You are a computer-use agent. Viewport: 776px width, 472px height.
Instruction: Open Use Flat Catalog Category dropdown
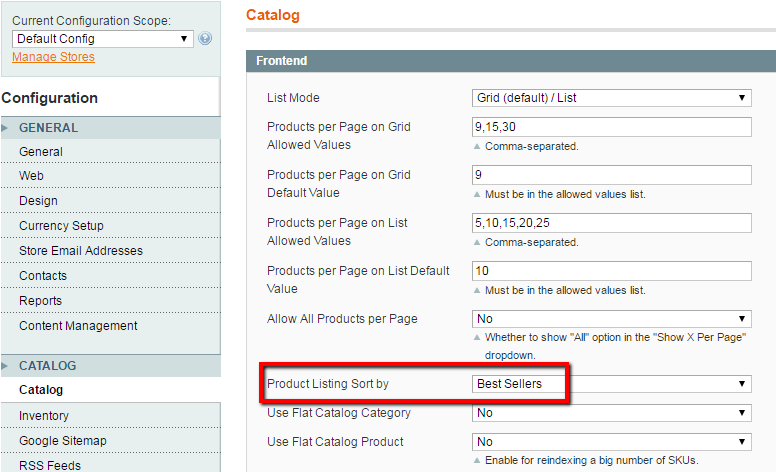click(x=612, y=413)
